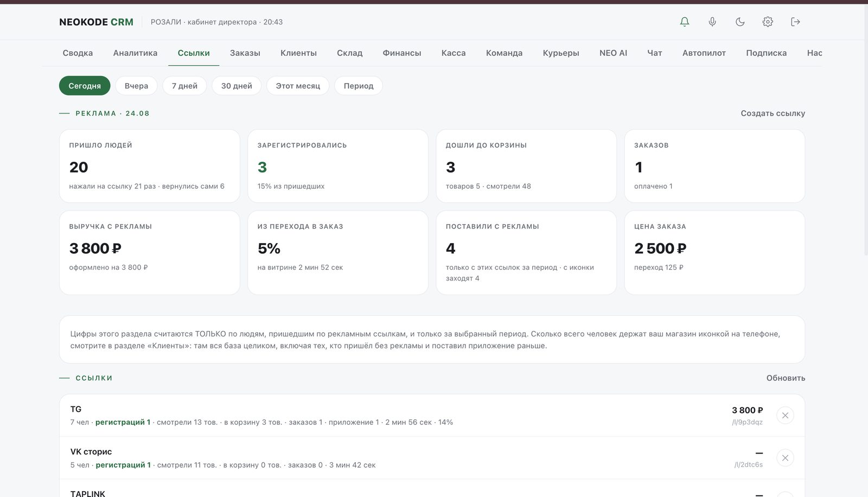Switch to the Курьеры tab

tap(561, 53)
